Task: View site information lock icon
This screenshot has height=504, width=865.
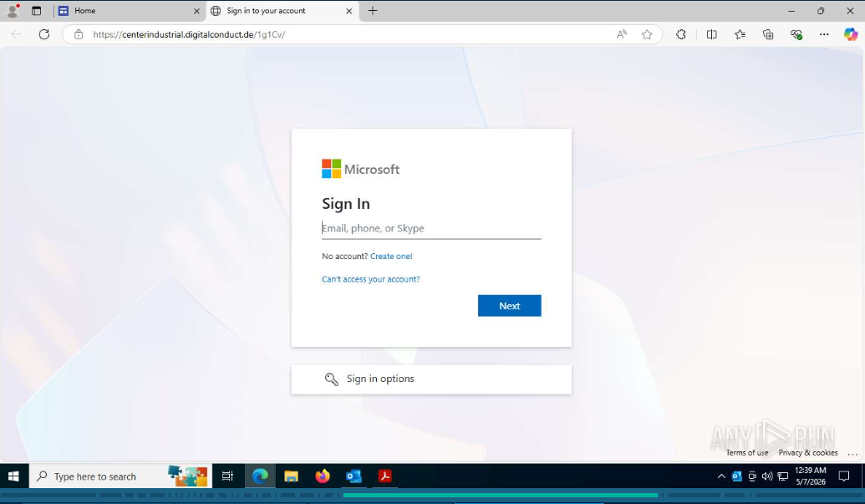Action: 79,34
